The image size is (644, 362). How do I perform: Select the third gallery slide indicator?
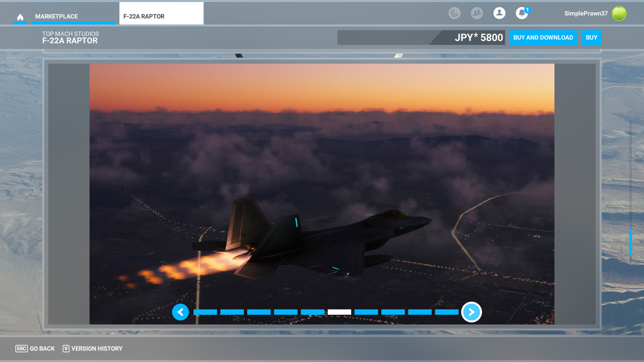(259, 312)
